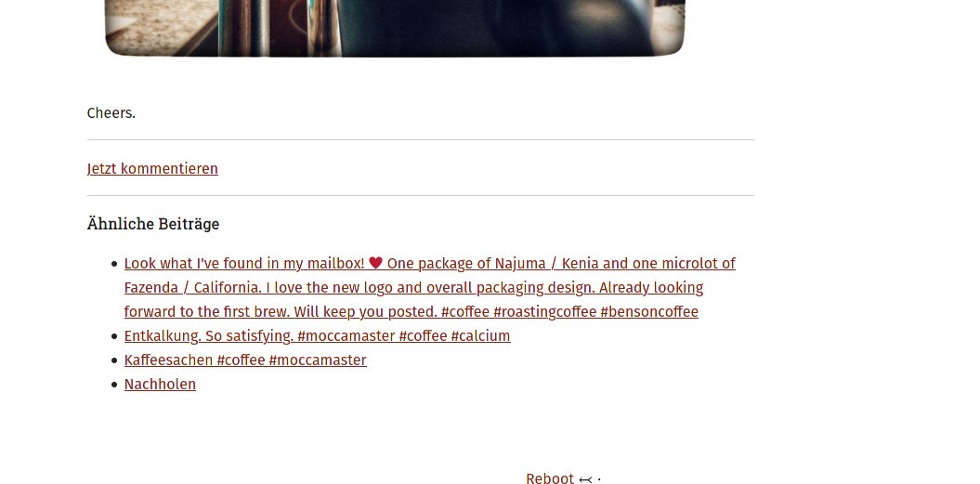The height and width of the screenshot is (484, 980).
Task: Click the #roastingcoffee hashtag text
Action: (544, 312)
